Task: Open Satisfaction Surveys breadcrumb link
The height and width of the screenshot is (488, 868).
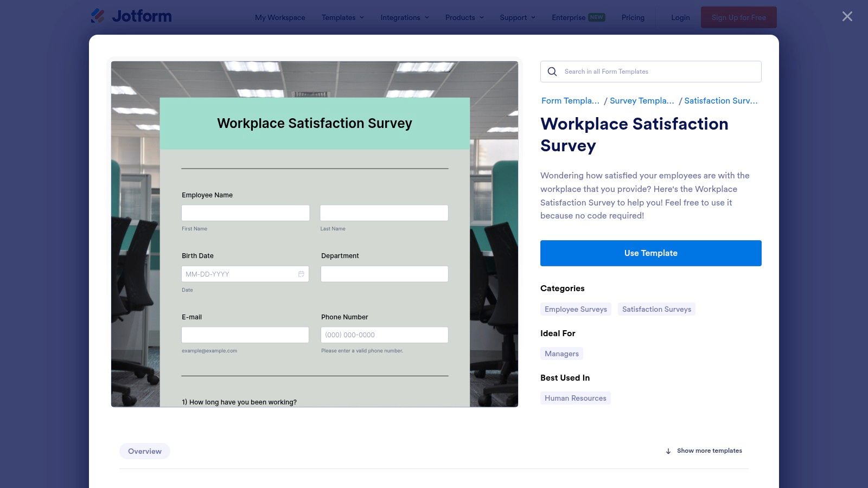Action: (x=721, y=101)
